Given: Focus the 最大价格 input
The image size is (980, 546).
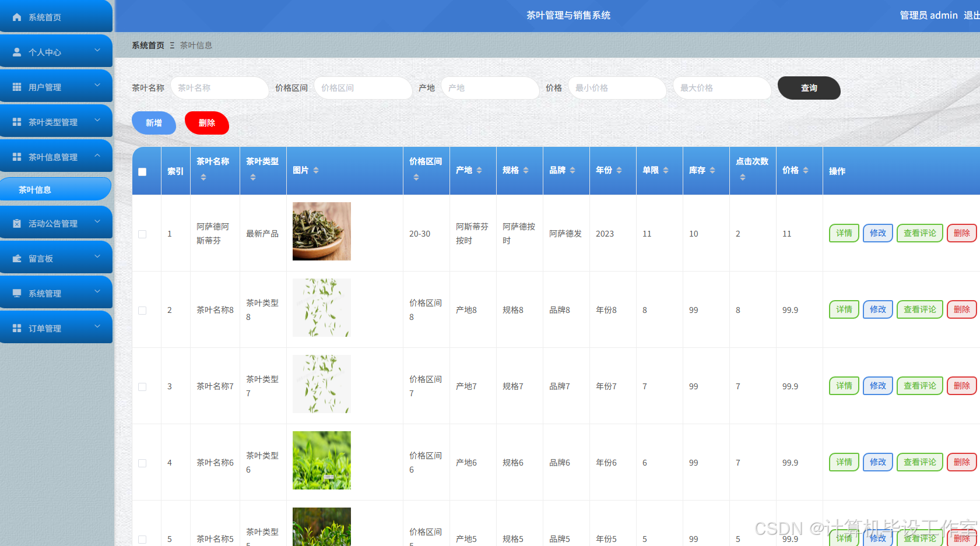Looking at the screenshot, I should tap(722, 88).
